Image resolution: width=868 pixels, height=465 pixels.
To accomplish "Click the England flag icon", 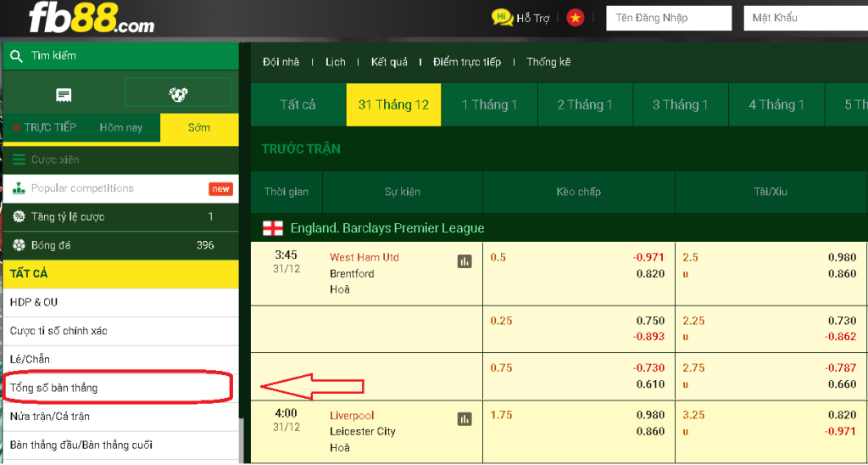I will point(272,227).
